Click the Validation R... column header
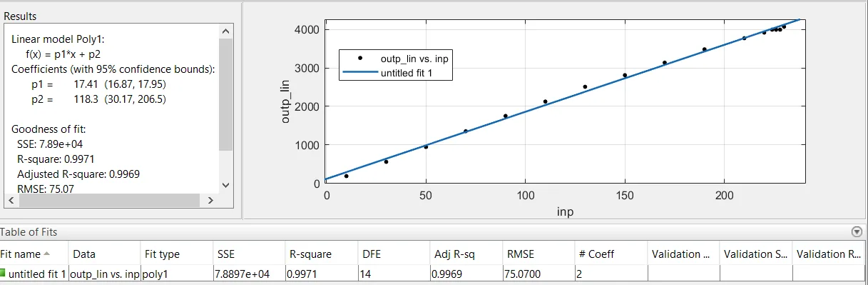Screen dimensions: 868x285 [829, 254]
